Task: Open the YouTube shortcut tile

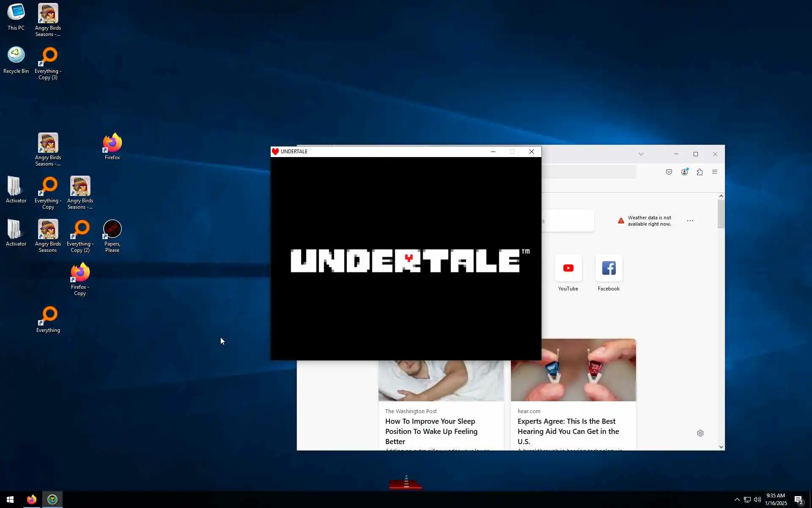Action: [x=568, y=268]
